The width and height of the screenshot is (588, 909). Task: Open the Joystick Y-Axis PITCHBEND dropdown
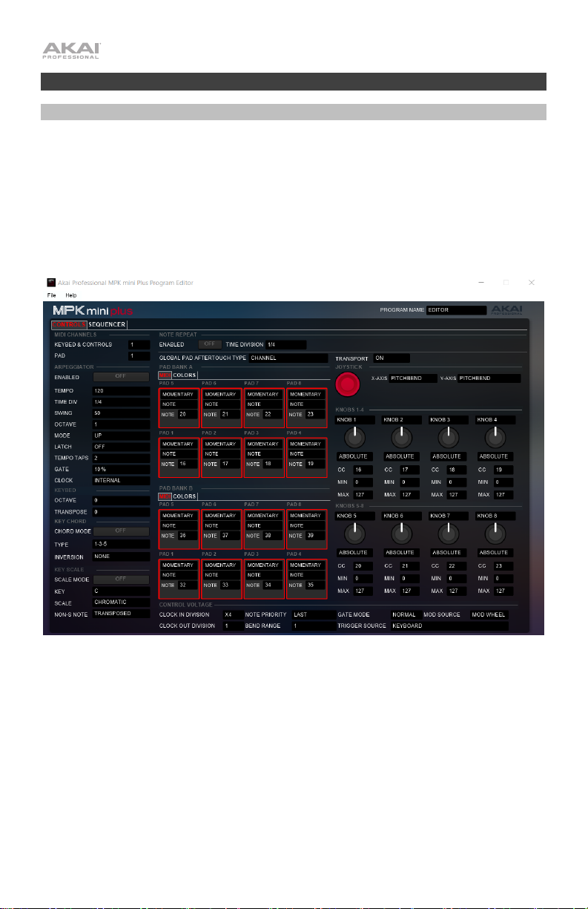(x=489, y=378)
